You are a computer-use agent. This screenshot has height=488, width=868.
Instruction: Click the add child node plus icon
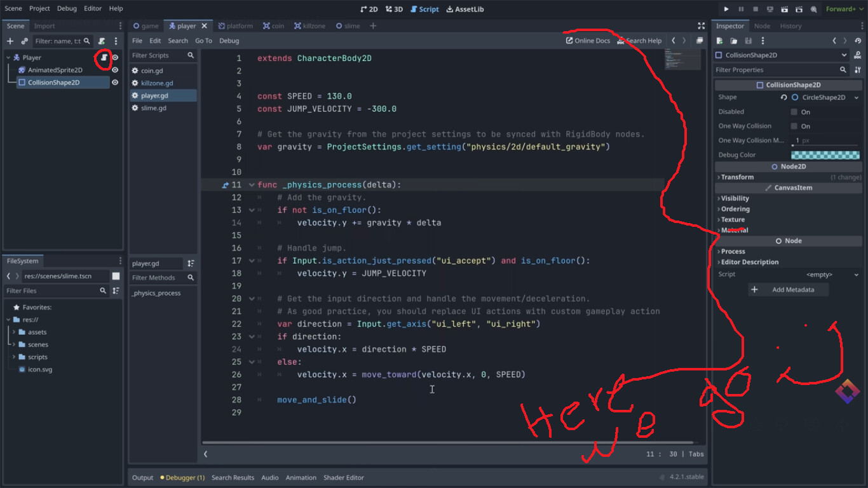10,41
